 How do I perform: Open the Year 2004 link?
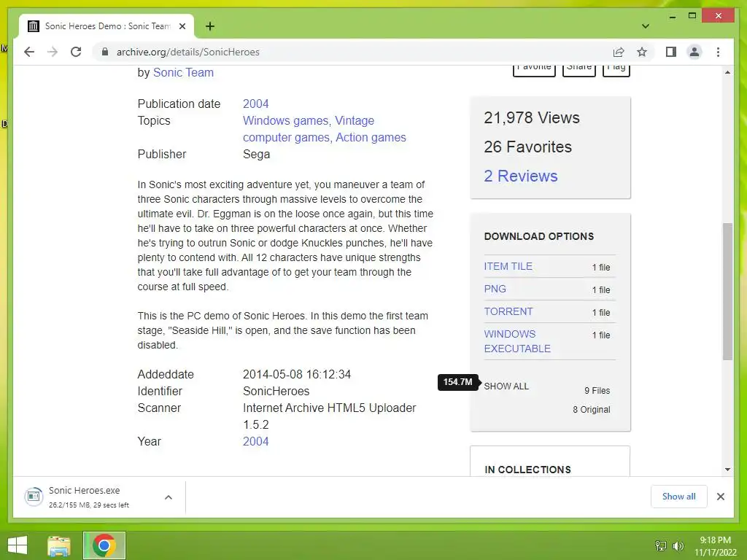coord(255,441)
